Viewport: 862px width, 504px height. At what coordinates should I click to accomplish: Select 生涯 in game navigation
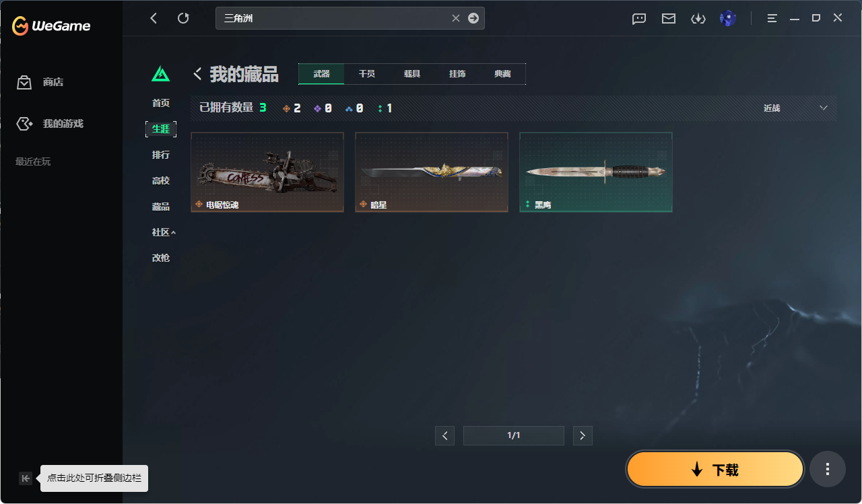[x=161, y=129]
